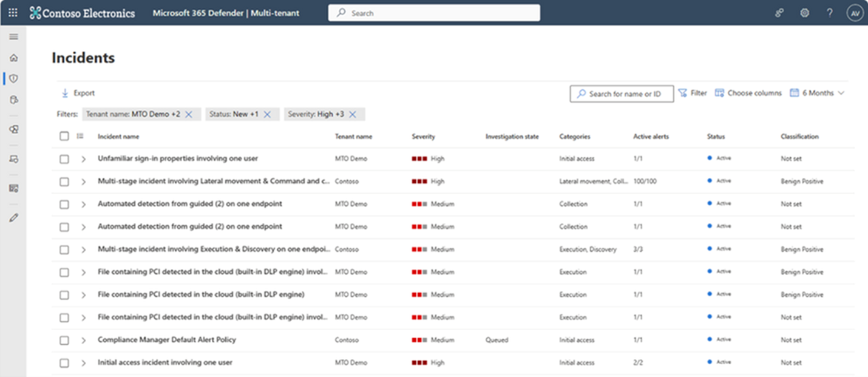Sort by the Severity column header
This screenshot has width=868, height=377.
423,137
